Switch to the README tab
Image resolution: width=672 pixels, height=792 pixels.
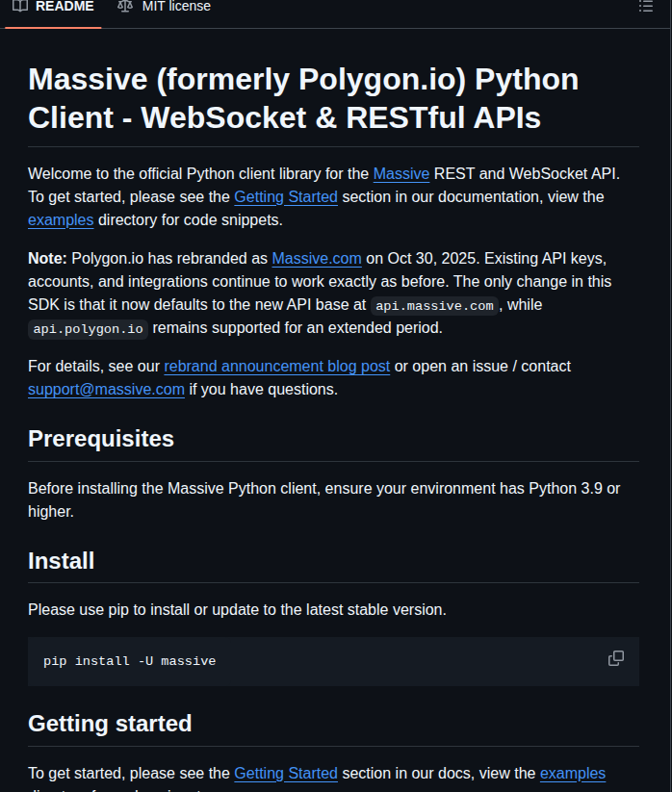click(53, 7)
